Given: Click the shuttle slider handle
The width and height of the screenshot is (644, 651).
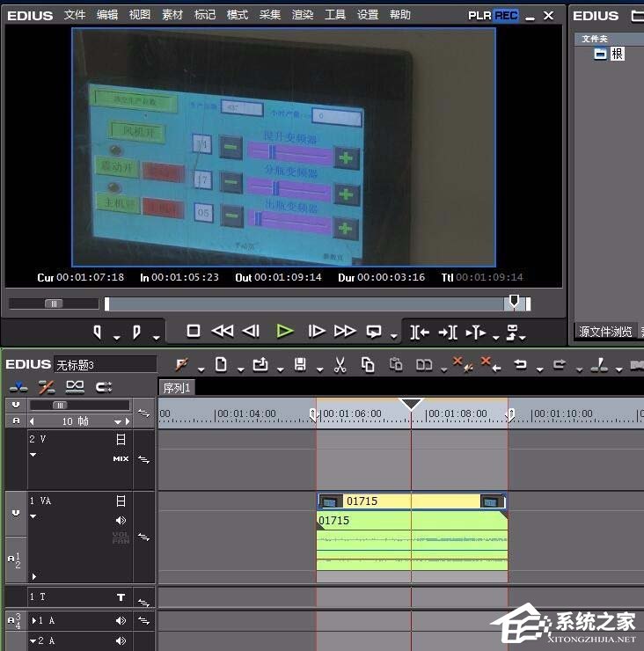Looking at the screenshot, I should coord(54,304).
